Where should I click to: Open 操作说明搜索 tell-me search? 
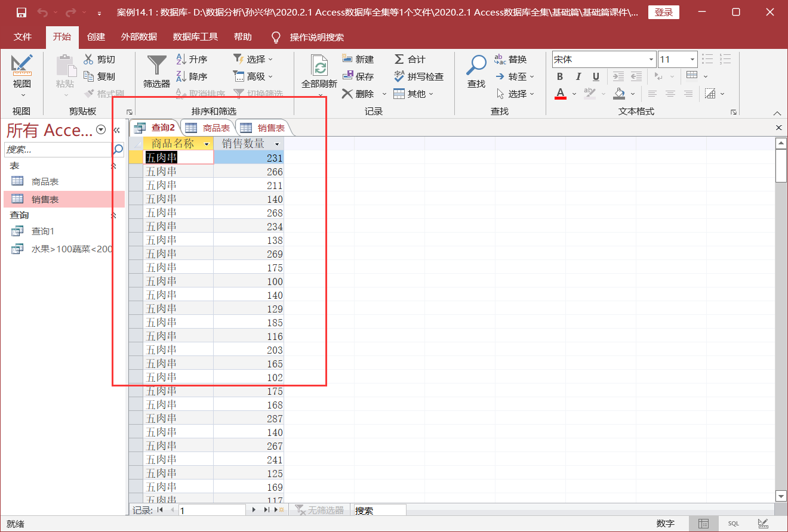pos(308,37)
